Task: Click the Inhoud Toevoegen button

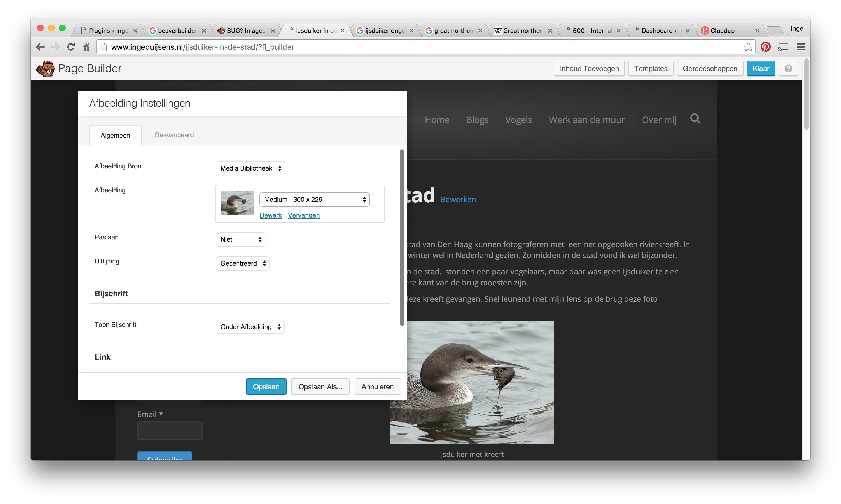Action: 589,69
